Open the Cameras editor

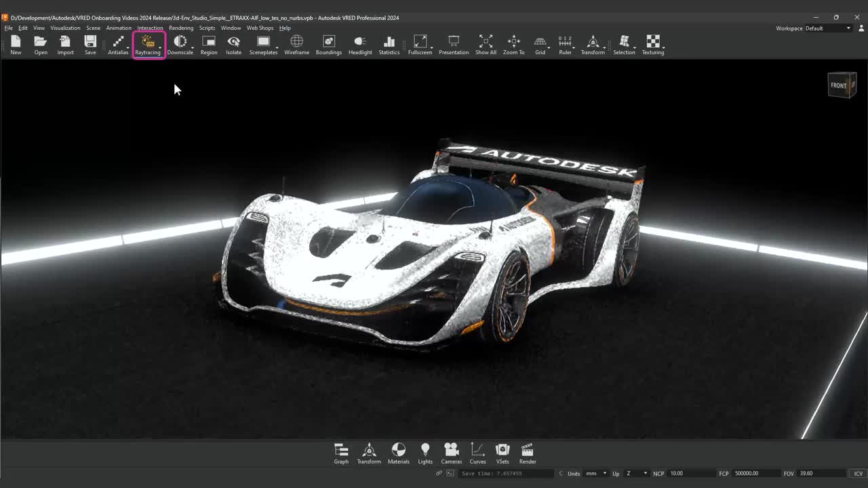pyautogui.click(x=452, y=453)
